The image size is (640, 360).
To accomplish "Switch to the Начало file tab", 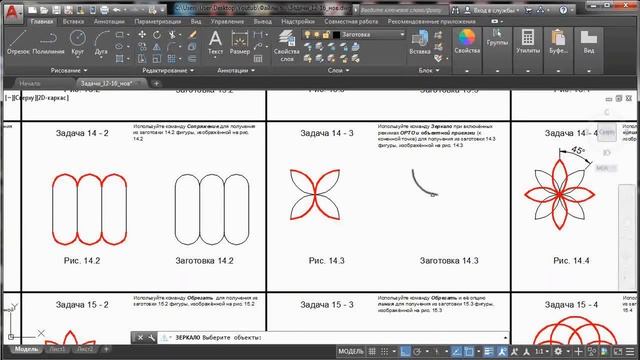I will tap(30, 83).
